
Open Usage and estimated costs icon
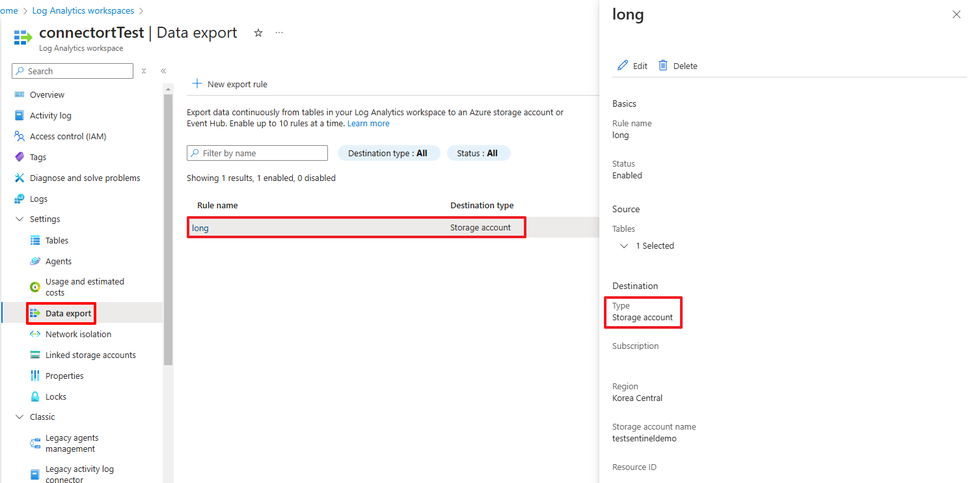pyautogui.click(x=35, y=287)
